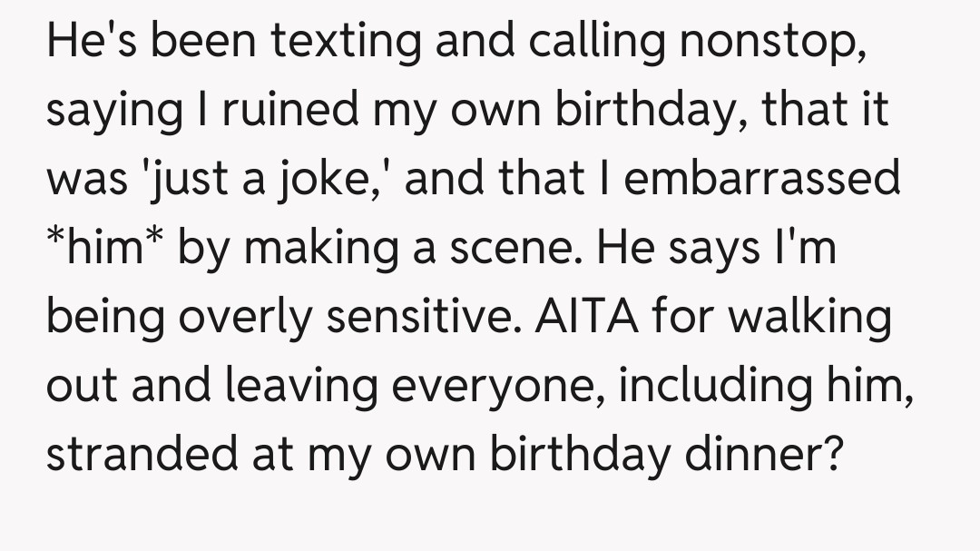The width and height of the screenshot is (980, 551).
Task: Click the word "embarrassed"
Action: coord(763,179)
